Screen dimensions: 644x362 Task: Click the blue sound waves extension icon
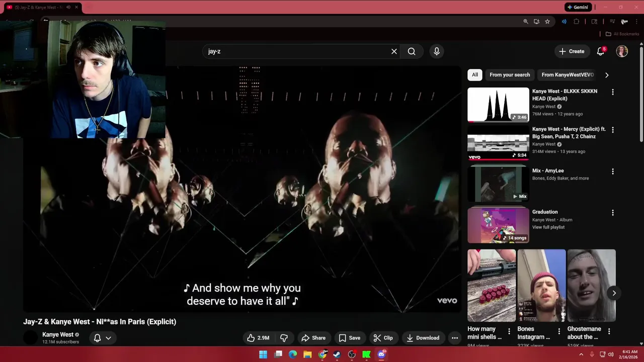pyautogui.click(x=564, y=22)
